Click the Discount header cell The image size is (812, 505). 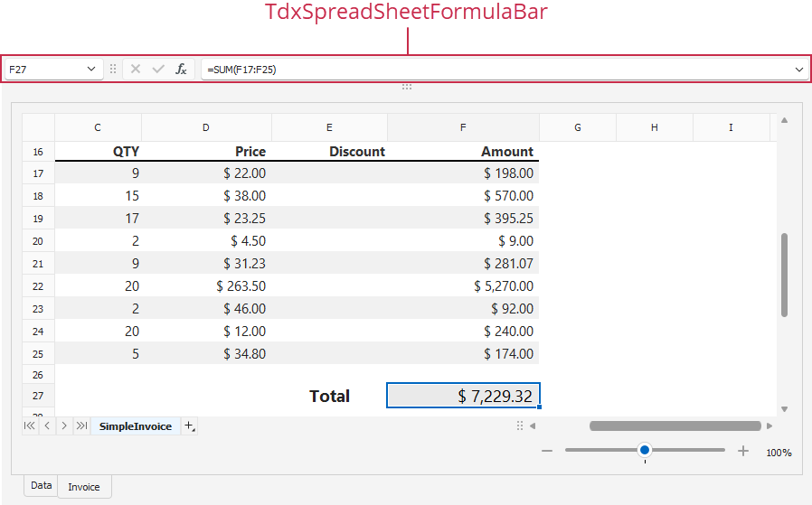(329, 152)
